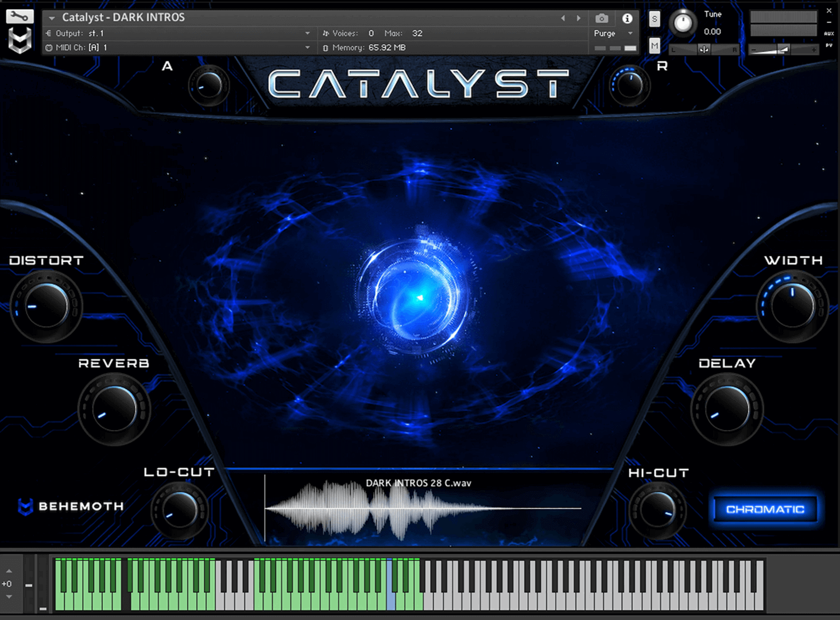Screen dimensions: 840x620
Task: Solo the instrument with S button
Action: pos(654,19)
